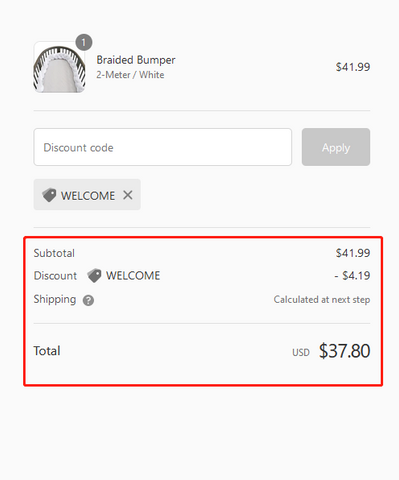399x480 pixels.
Task: Click the WELCOME text in Discount row
Action: point(133,276)
